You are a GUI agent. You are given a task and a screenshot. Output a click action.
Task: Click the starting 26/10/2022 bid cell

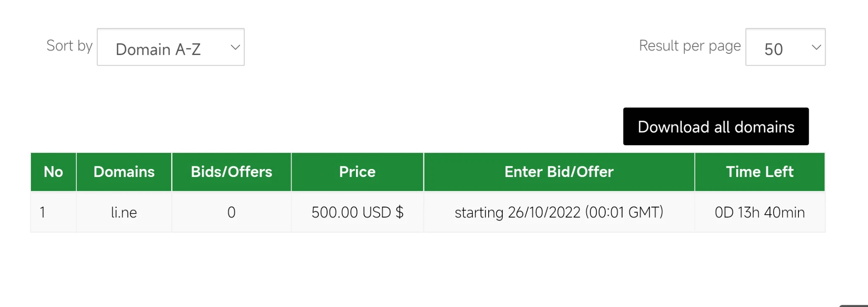click(559, 212)
